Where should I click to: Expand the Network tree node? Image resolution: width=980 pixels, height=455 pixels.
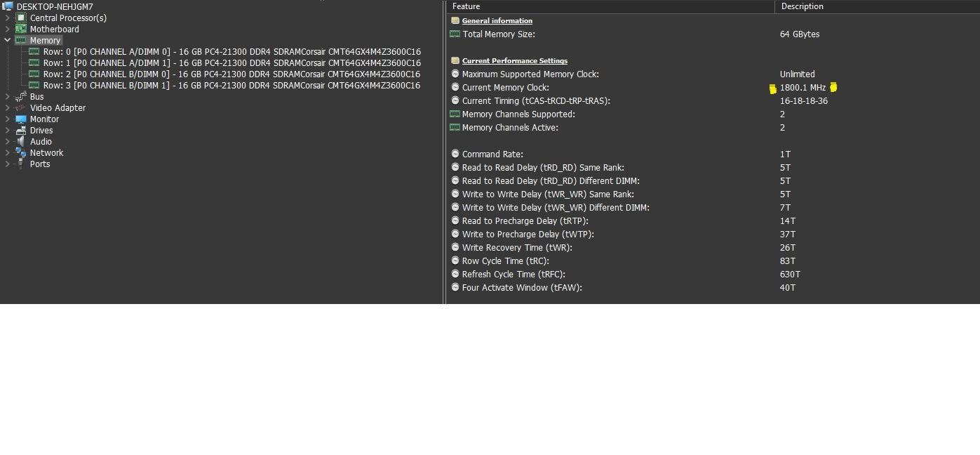click(x=8, y=153)
